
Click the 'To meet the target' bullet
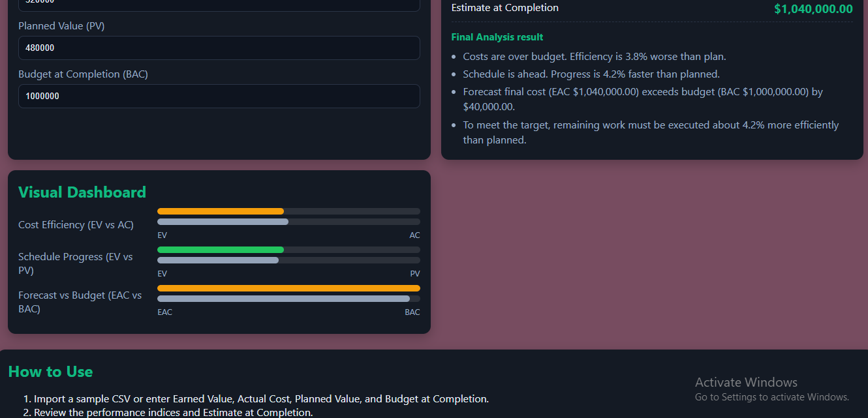[x=650, y=125]
